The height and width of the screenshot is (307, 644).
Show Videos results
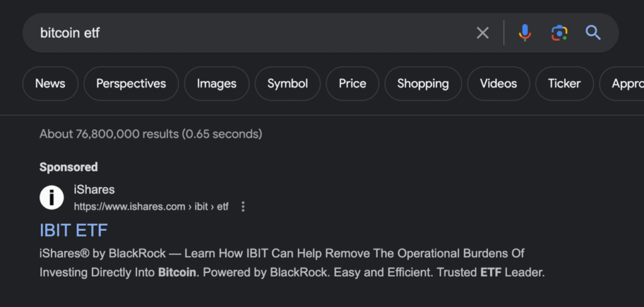click(498, 84)
